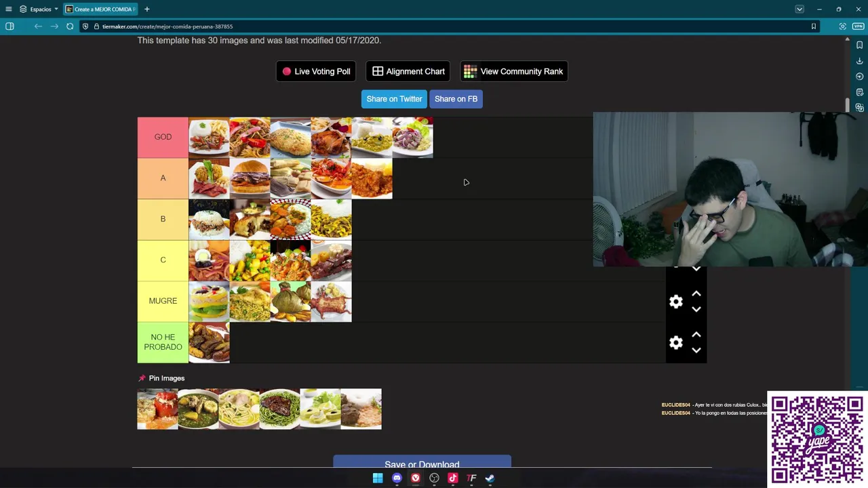Open the Bookmarks panel in the sidebar
The height and width of the screenshot is (488, 868).
click(860, 45)
